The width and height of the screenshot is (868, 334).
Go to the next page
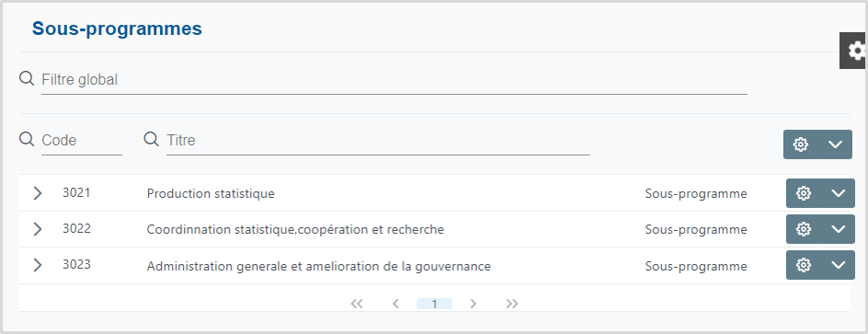(473, 304)
